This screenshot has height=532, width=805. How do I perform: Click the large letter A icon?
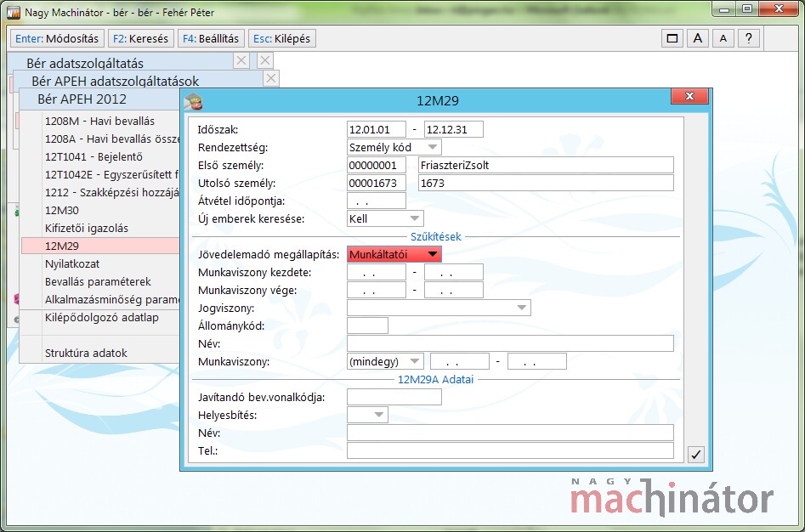[697, 38]
